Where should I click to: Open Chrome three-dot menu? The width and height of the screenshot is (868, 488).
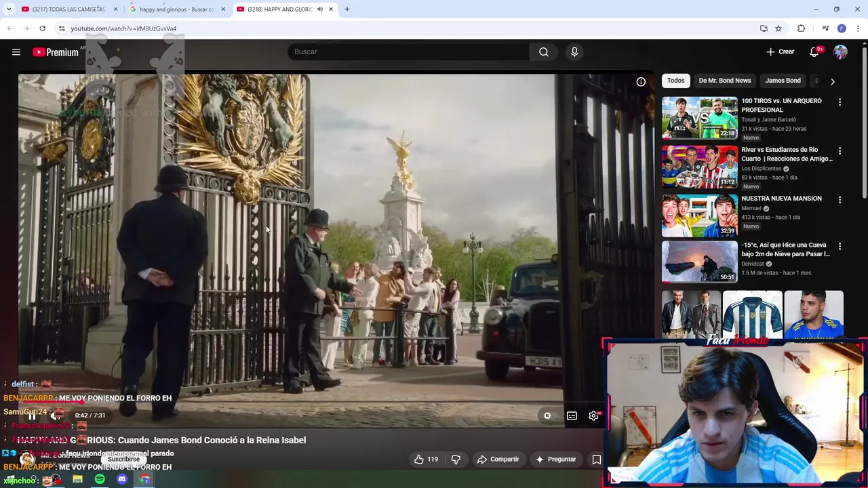click(858, 28)
